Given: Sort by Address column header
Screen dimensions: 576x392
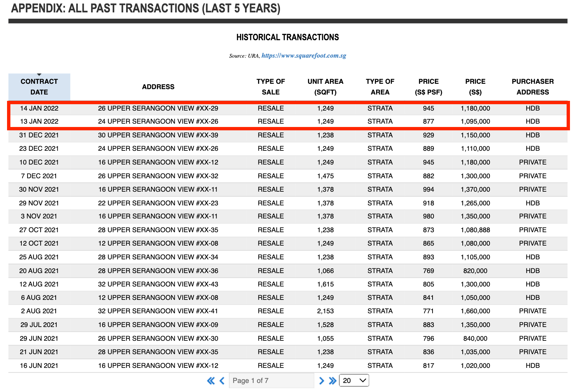Looking at the screenshot, I should click(x=158, y=87).
